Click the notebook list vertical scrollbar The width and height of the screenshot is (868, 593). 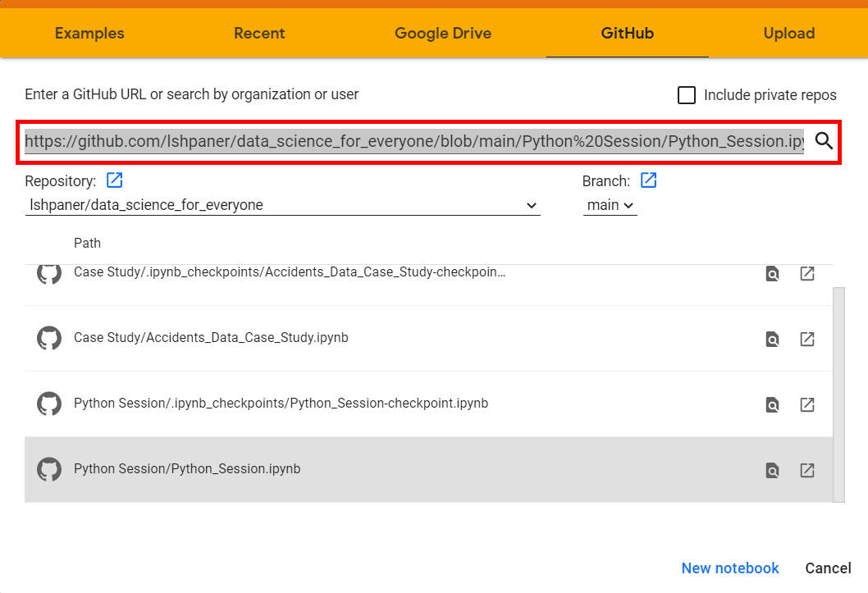coord(839,395)
